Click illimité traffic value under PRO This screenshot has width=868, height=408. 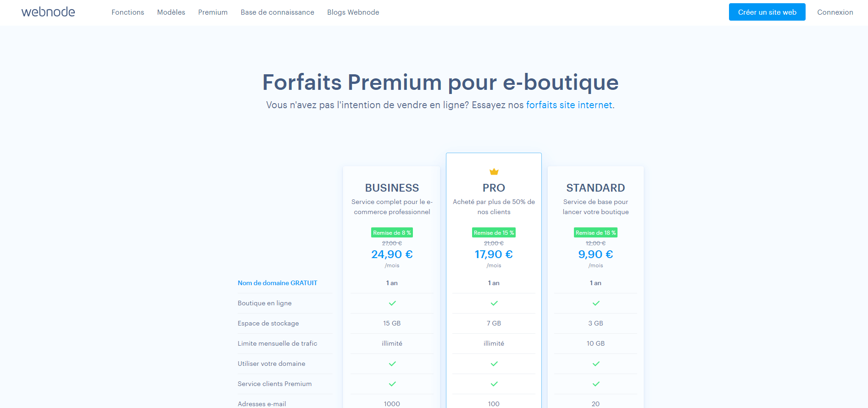tap(494, 343)
